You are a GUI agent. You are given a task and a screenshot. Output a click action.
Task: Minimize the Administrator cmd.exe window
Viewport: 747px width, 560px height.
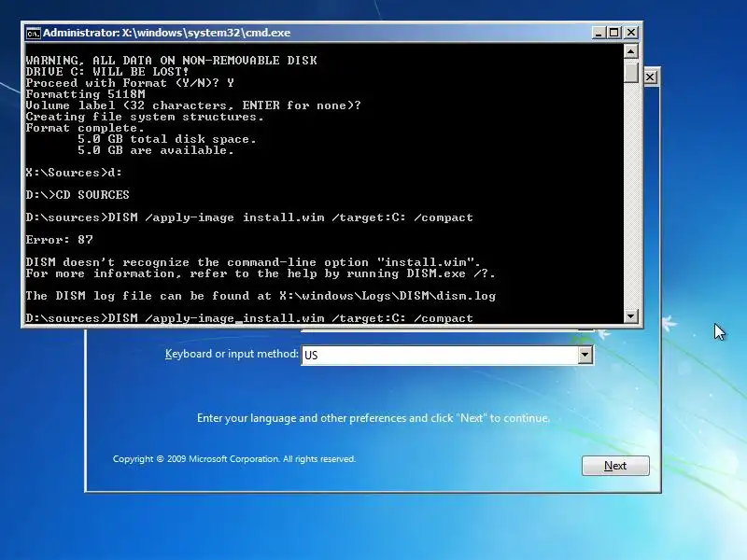(599, 33)
